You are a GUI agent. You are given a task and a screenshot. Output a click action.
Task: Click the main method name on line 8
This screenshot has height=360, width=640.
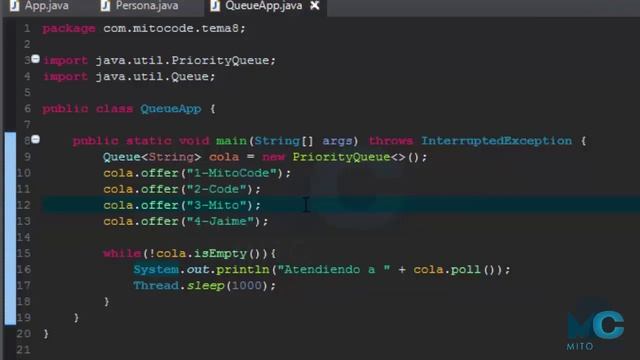click(231, 141)
